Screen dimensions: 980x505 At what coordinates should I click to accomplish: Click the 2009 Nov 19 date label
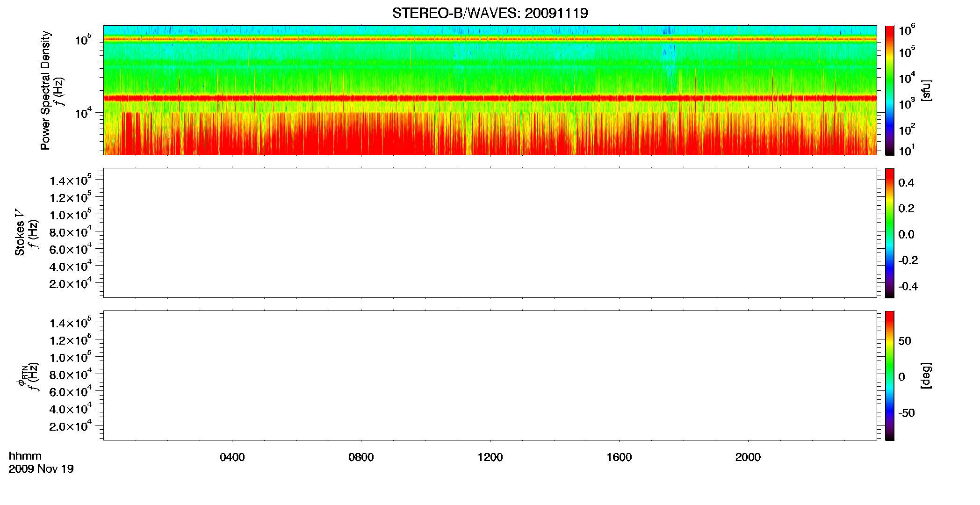[41, 469]
